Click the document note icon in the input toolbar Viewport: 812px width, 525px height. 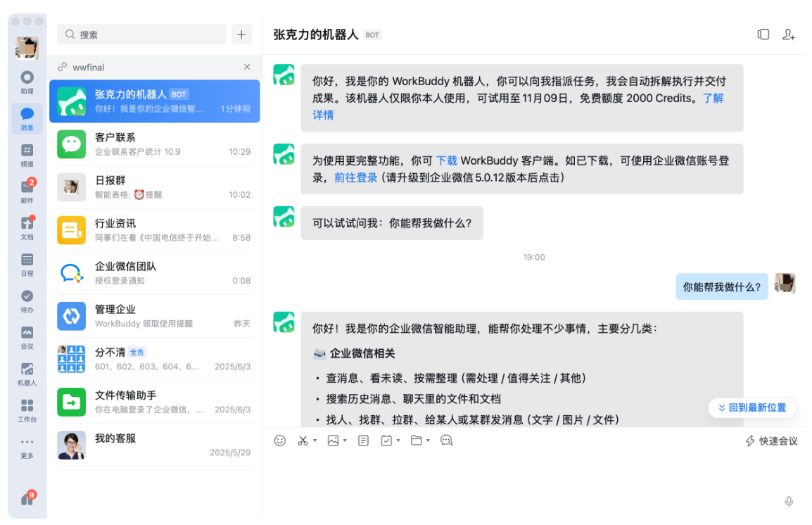[364, 441]
